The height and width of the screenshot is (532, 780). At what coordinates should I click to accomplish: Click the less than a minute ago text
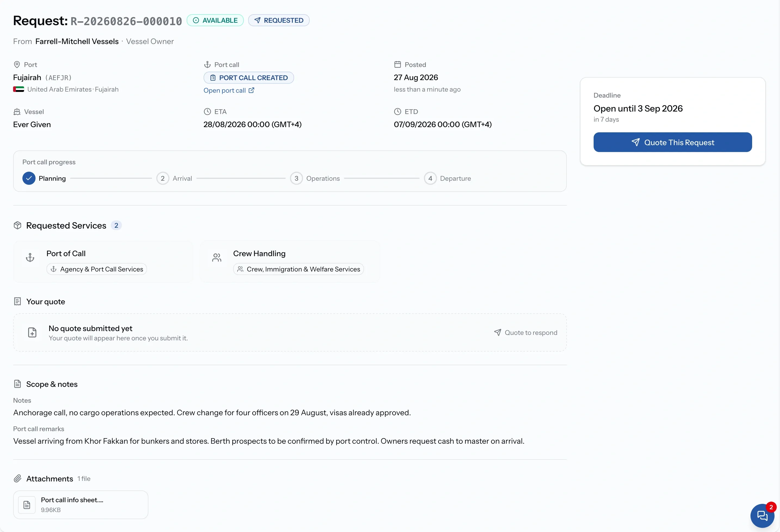point(427,89)
